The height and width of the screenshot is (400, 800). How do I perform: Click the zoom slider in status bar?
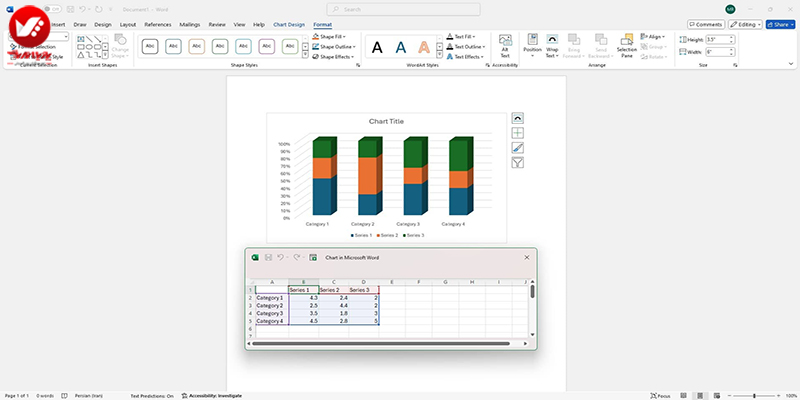(754, 395)
